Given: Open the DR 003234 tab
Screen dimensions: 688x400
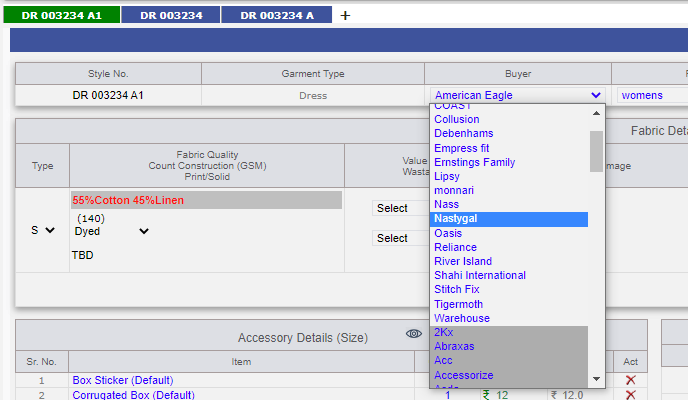Looking at the screenshot, I should [171, 15].
